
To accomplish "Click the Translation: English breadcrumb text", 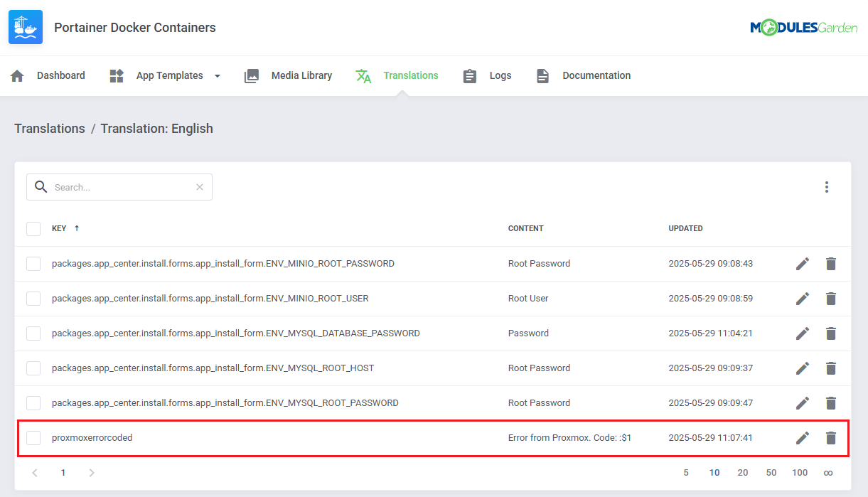I will click(157, 129).
